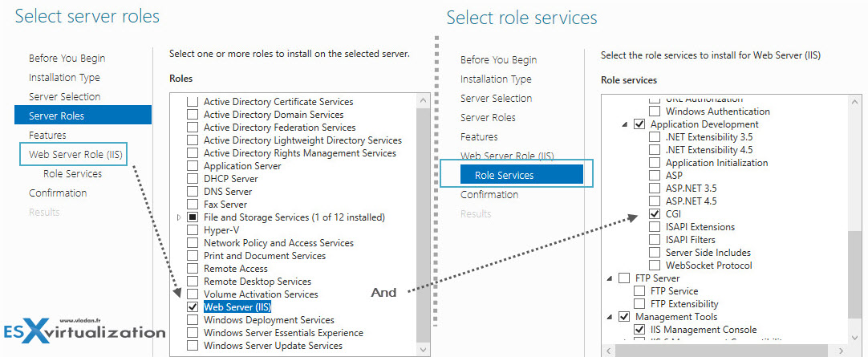Select the Remote Access role row
Screen dimensions: 868x357
tap(236, 269)
